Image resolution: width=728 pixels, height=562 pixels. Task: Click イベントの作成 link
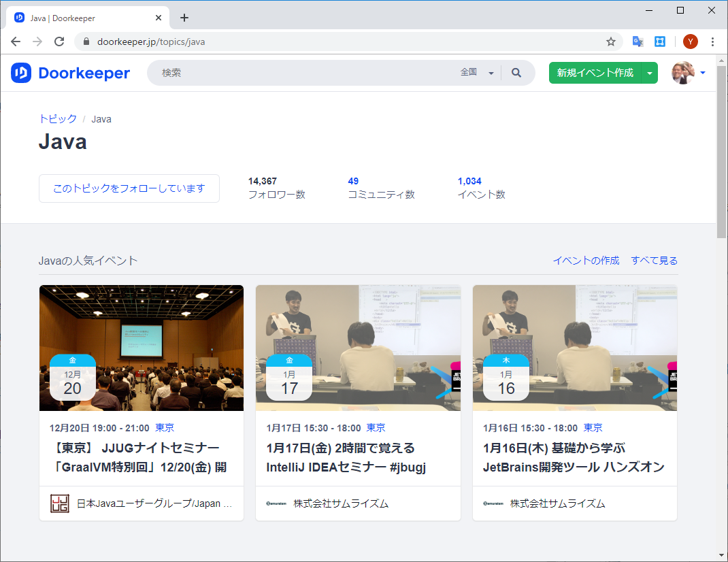(586, 261)
